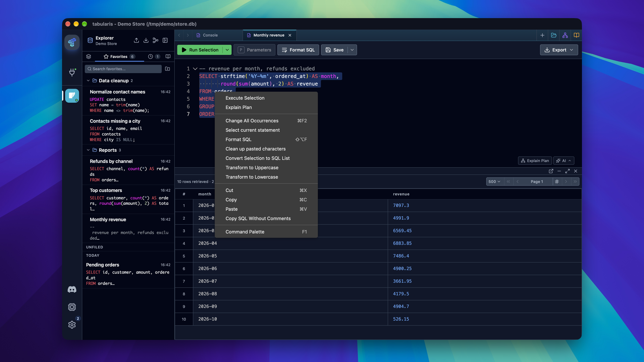Click the Run Selection button

tap(200, 50)
